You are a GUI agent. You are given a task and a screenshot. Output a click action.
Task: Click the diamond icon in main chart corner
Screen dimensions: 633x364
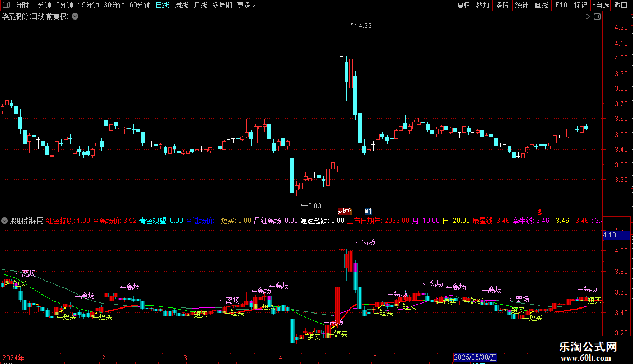[587, 17]
